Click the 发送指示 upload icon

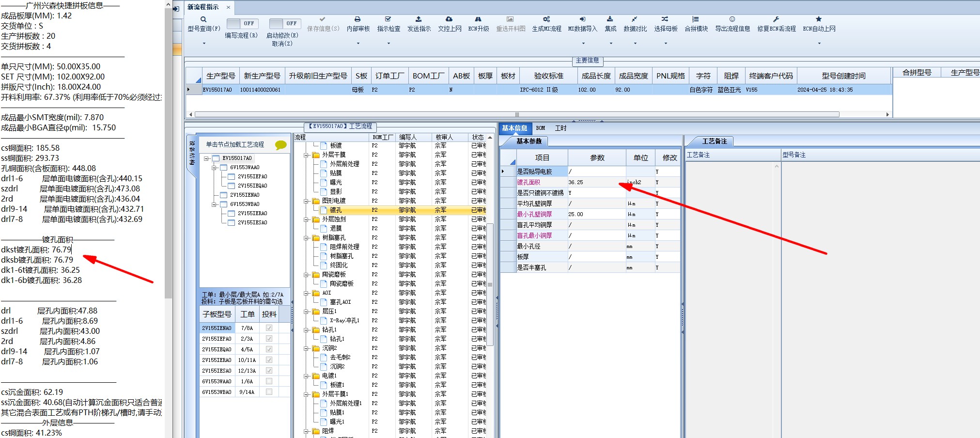point(419,19)
